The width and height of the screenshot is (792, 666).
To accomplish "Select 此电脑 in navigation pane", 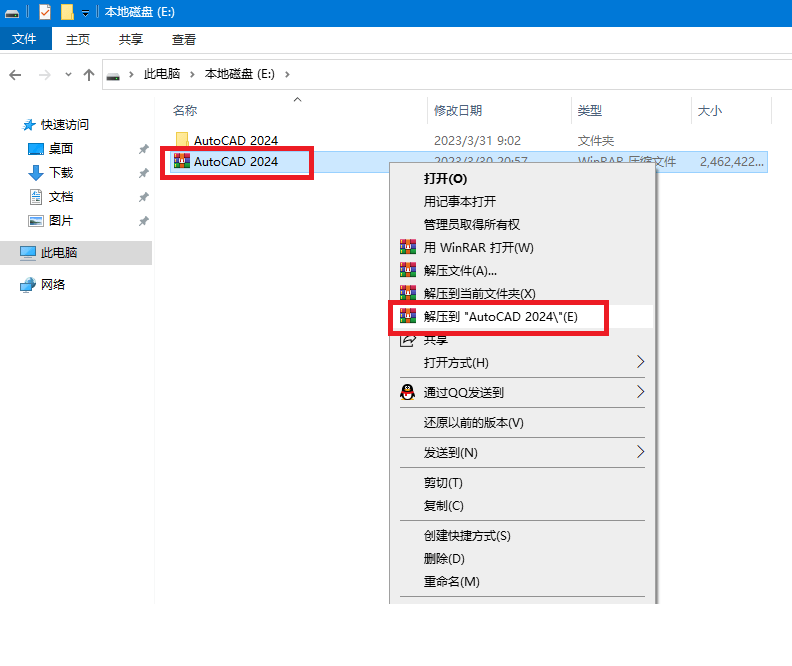I will [76, 252].
